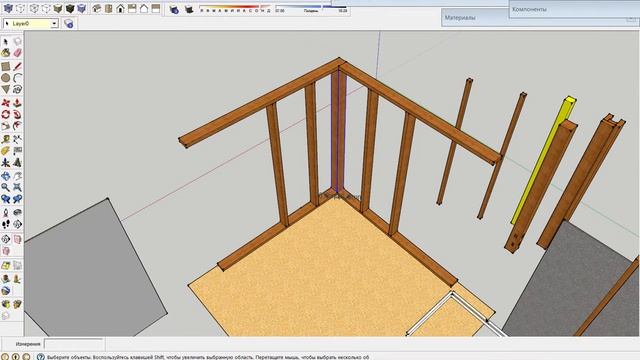Choose the Zoom magnifier tool
Viewport: 640px width, 360px height.
(6, 188)
